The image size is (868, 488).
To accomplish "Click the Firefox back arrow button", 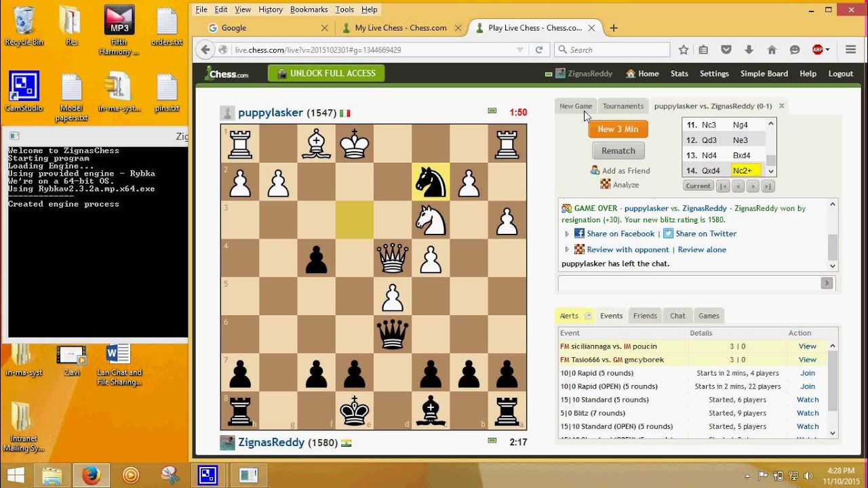I will [206, 49].
